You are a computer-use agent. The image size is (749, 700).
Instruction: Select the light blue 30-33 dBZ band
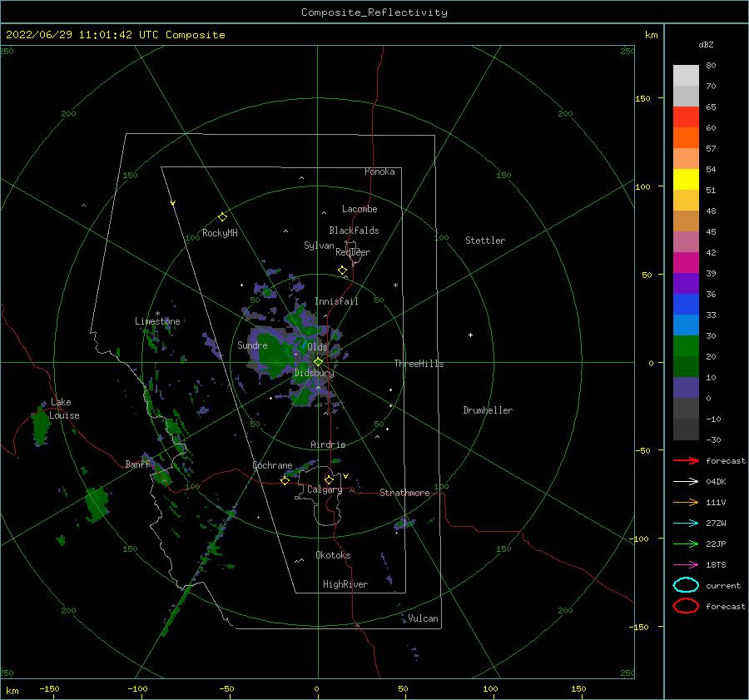pyautogui.click(x=686, y=325)
